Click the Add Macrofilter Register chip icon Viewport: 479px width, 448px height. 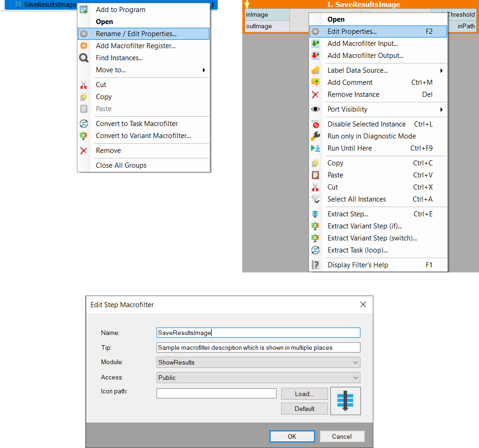[84, 46]
